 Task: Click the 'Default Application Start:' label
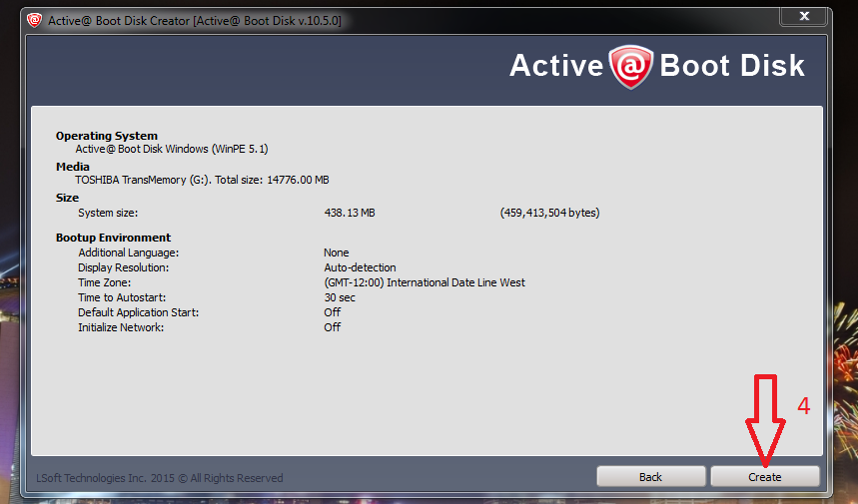pyautogui.click(x=139, y=312)
